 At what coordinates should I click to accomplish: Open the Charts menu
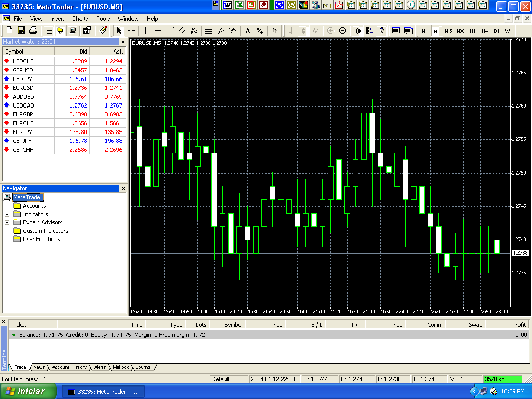pos(80,19)
